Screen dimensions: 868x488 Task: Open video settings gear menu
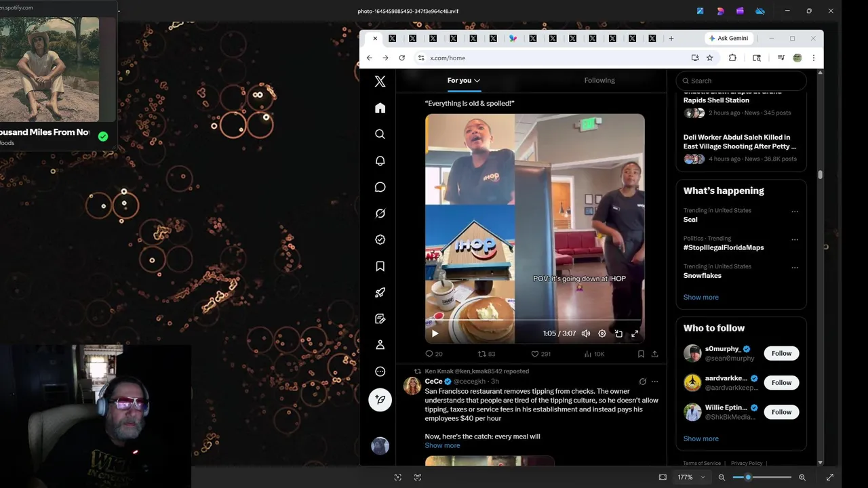(x=602, y=333)
